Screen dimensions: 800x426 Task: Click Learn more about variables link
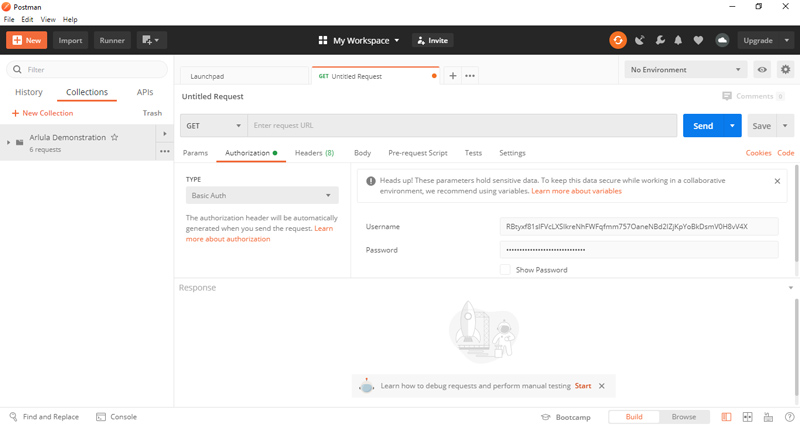pos(577,191)
